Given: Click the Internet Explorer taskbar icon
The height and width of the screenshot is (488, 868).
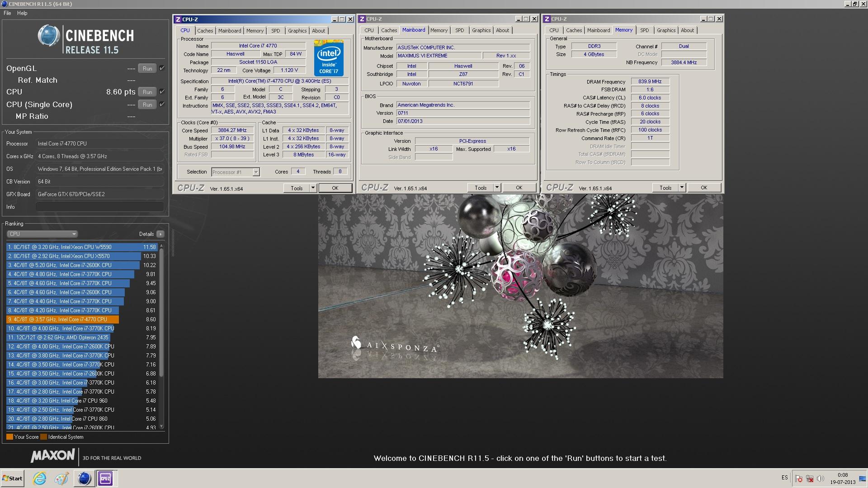Looking at the screenshot, I should [x=40, y=478].
